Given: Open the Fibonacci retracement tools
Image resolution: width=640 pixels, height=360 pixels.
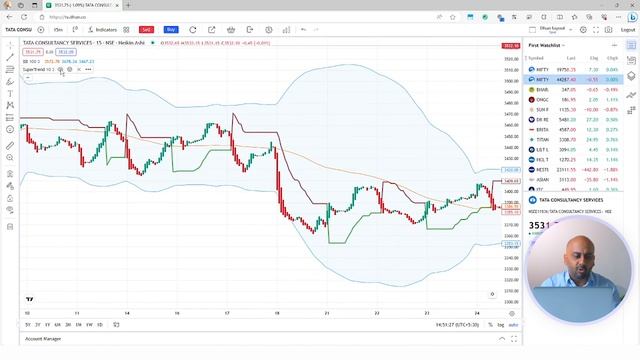Looking at the screenshot, I should (x=10, y=69).
